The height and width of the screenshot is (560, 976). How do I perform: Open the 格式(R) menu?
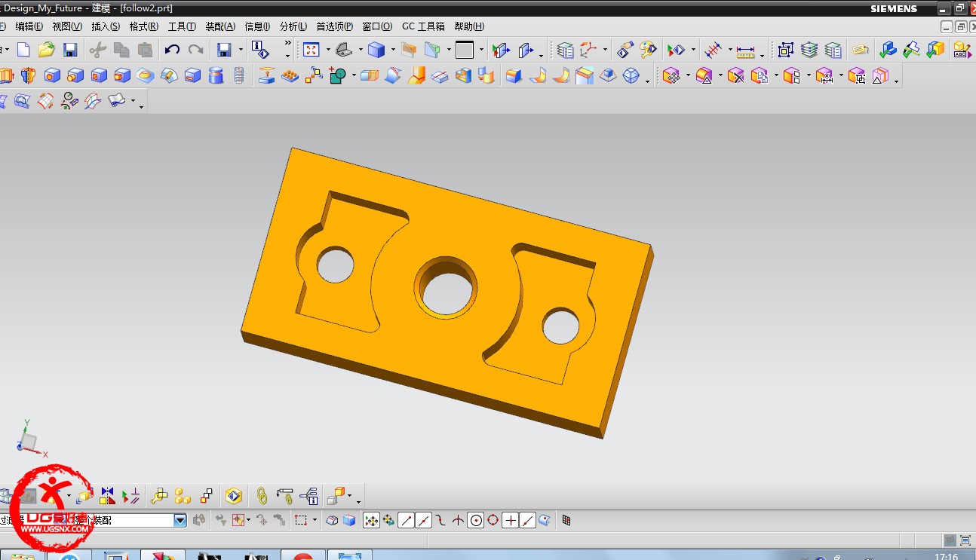click(143, 26)
